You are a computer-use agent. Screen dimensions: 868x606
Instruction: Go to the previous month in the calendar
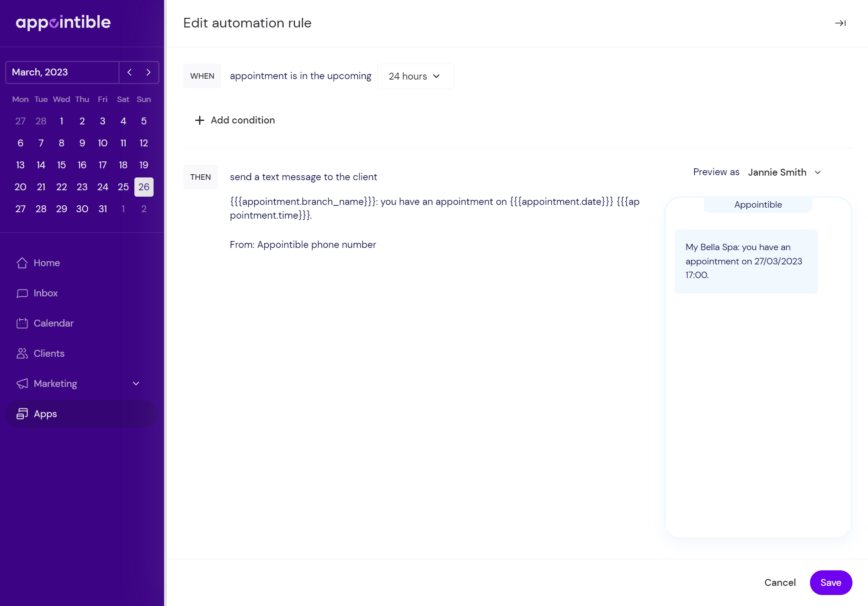click(x=129, y=72)
